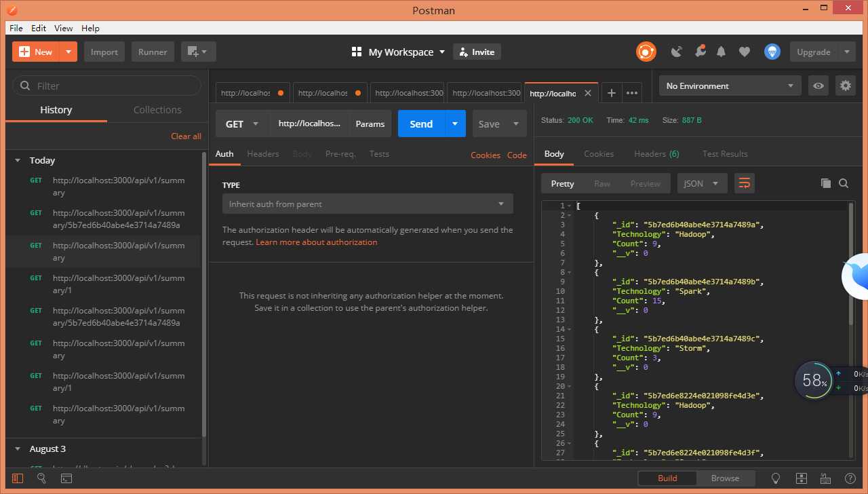Open the View menu
The height and width of the screenshot is (494, 868).
coord(64,28)
